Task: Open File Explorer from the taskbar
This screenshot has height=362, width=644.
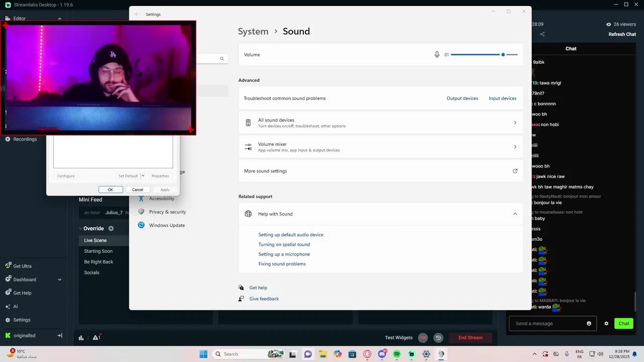Action: [x=323, y=354]
